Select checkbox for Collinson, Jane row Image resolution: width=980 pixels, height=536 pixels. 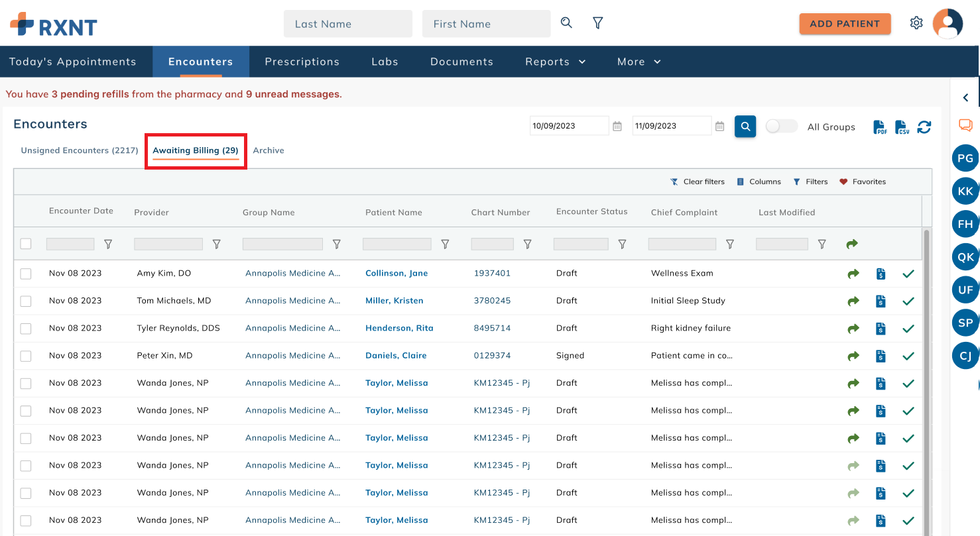[x=26, y=274]
